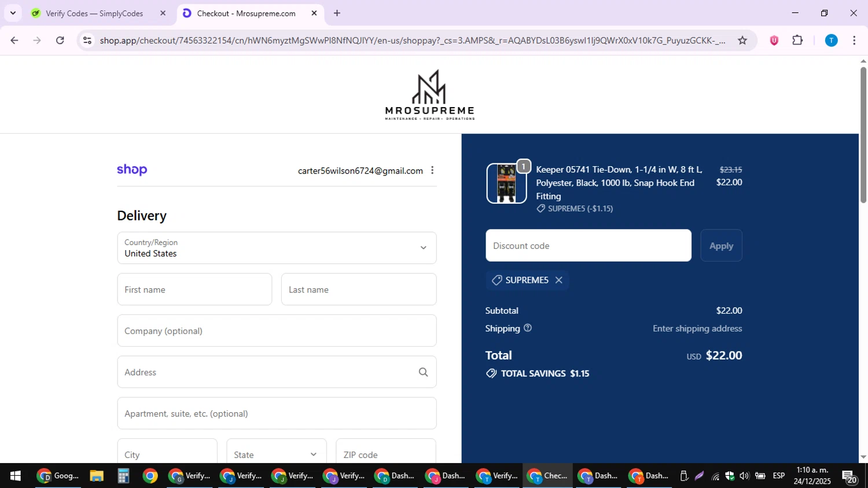The width and height of the screenshot is (868, 488).
Task: View site information icon in address bar
Action: click(x=87, y=41)
